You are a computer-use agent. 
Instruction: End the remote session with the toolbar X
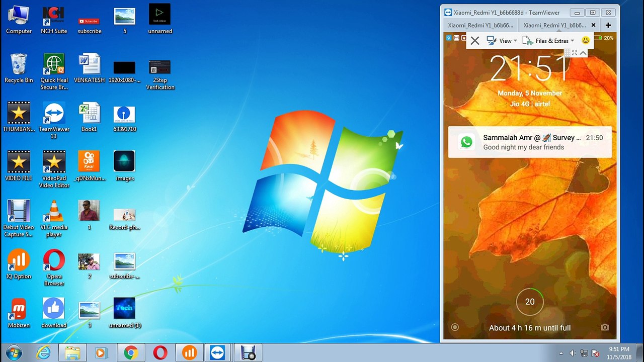474,41
